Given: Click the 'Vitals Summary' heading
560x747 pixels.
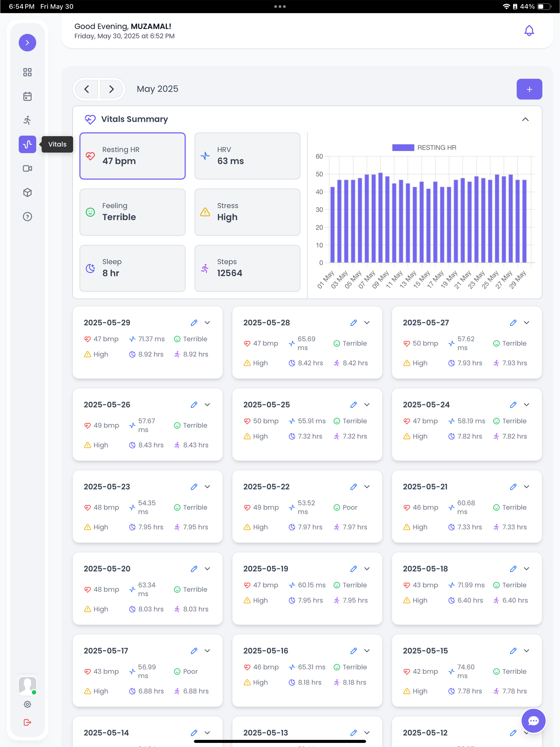Looking at the screenshot, I should tap(135, 119).
